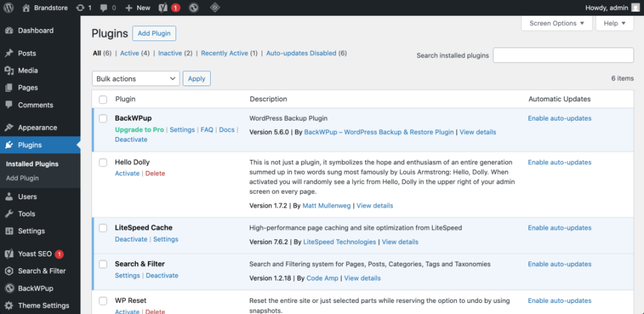
Task: Enable auto-updates for Hello Dolly
Action: [x=560, y=163]
